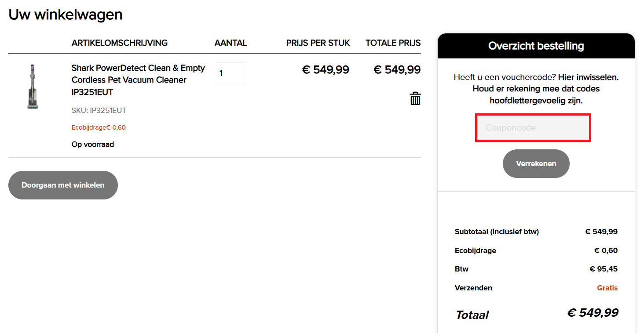Select Doorgaan met winkelen button

63,185
